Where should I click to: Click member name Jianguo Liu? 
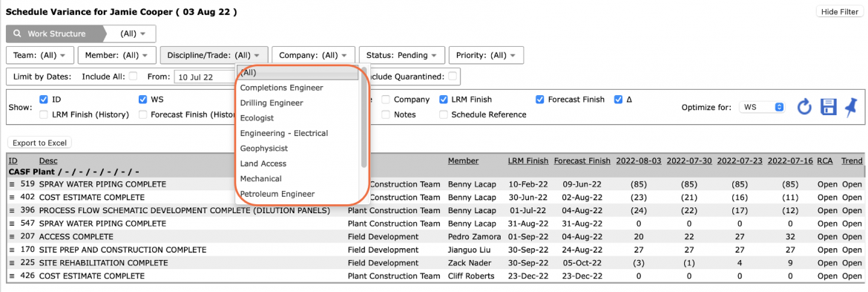[469, 250]
